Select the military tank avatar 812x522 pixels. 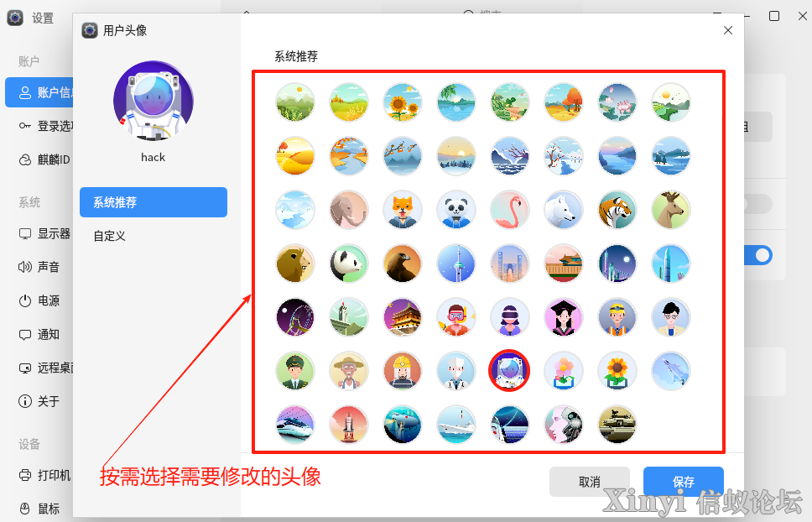617,425
